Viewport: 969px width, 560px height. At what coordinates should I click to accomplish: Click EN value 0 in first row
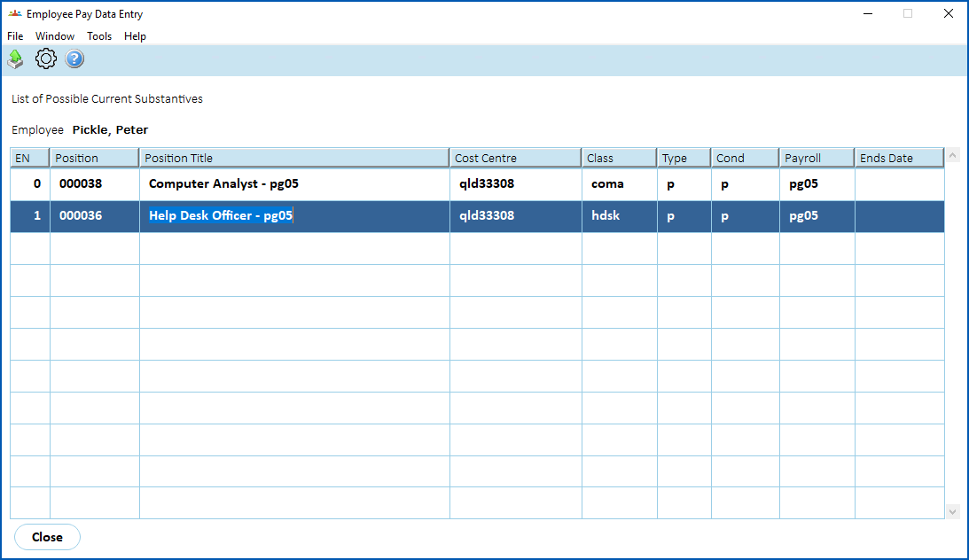point(29,184)
